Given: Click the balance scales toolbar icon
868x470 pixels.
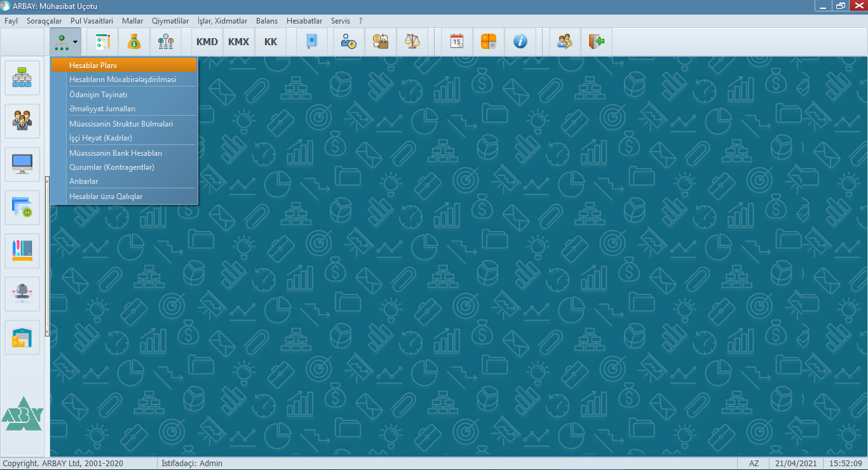Looking at the screenshot, I should (412, 42).
